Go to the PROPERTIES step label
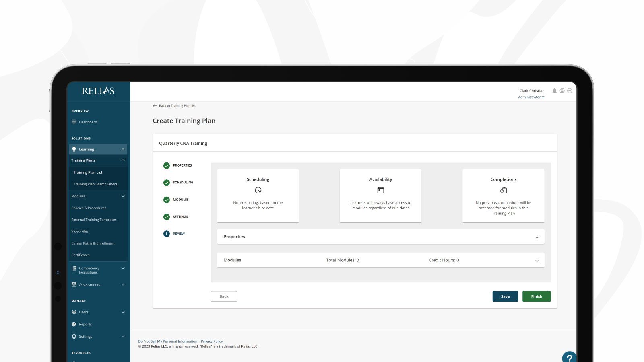The image size is (644, 362). coord(182,165)
